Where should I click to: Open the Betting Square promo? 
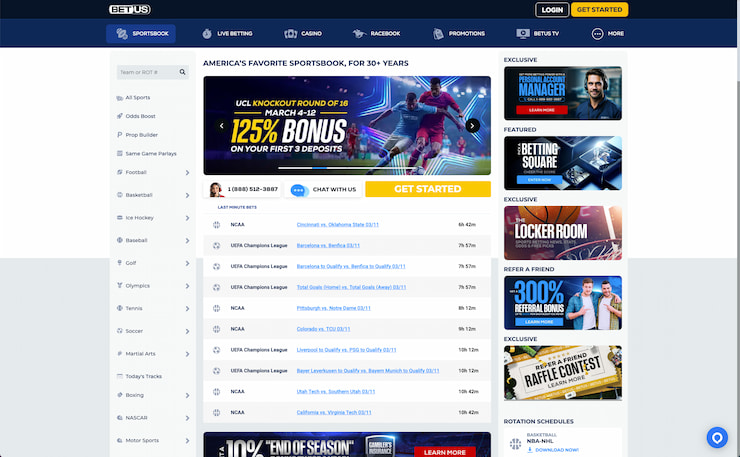pyautogui.click(x=563, y=163)
